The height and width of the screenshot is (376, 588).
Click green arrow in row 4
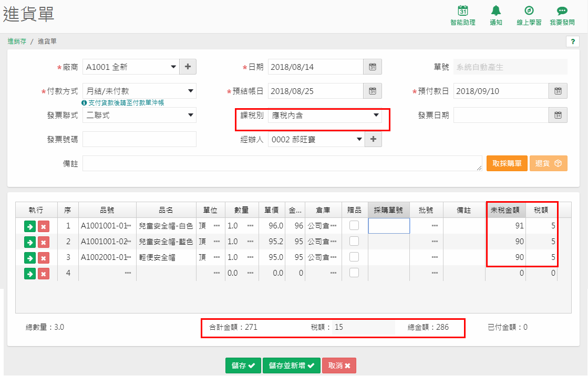pos(29,274)
